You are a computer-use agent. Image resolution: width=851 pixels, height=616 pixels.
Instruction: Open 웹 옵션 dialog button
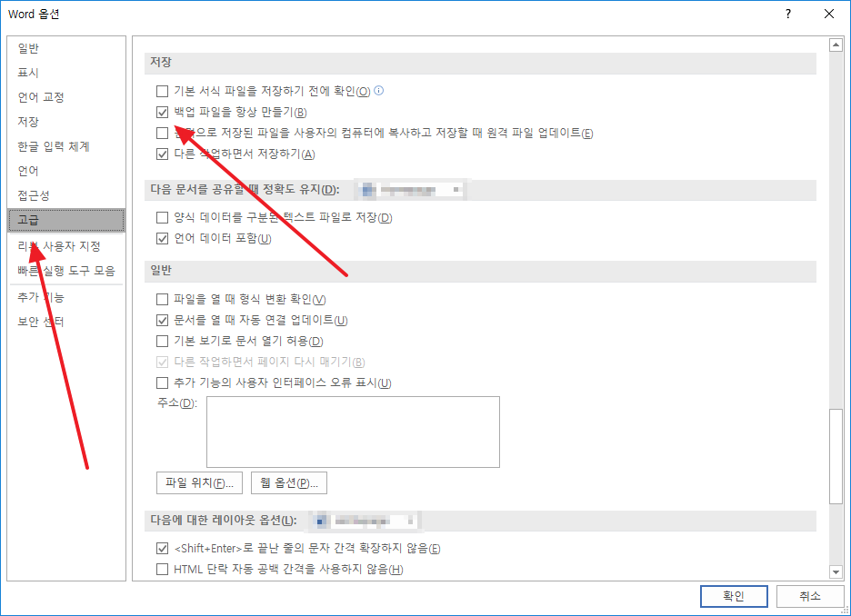[289, 482]
